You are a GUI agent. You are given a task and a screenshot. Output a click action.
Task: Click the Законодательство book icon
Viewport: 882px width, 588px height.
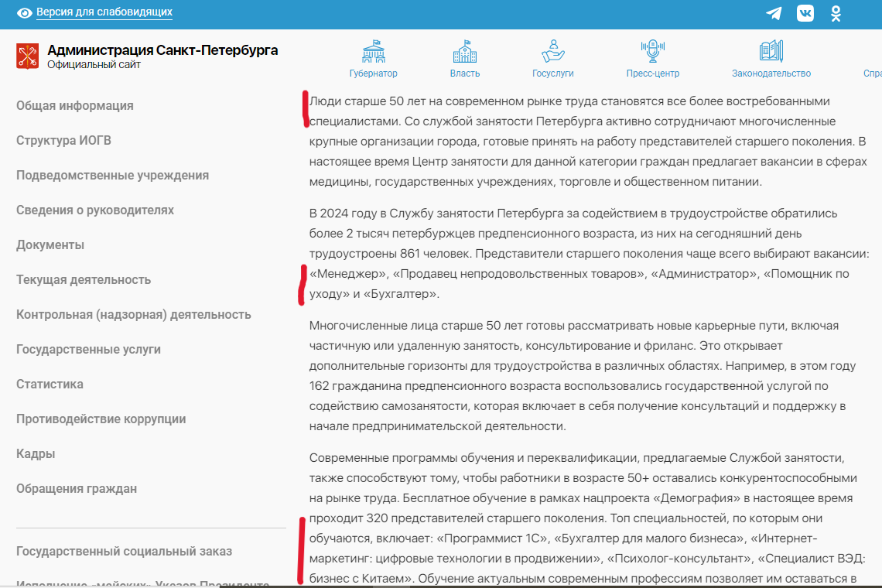pos(770,51)
